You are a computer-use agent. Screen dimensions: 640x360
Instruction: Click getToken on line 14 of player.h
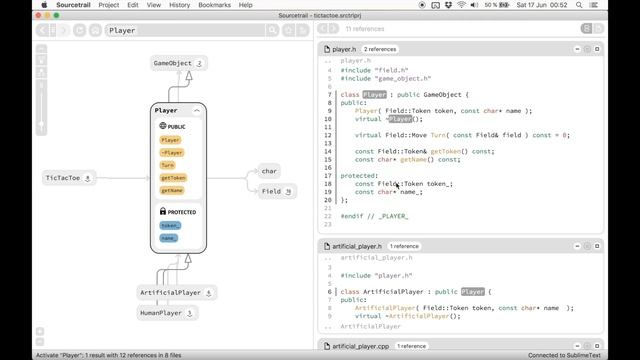coord(445,151)
